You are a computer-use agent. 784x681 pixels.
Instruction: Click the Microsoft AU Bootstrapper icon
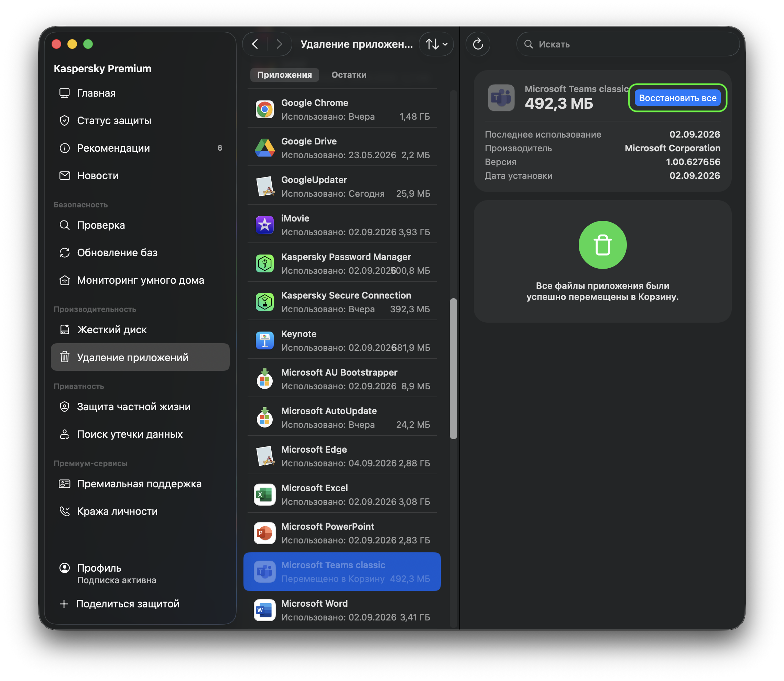(265, 379)
